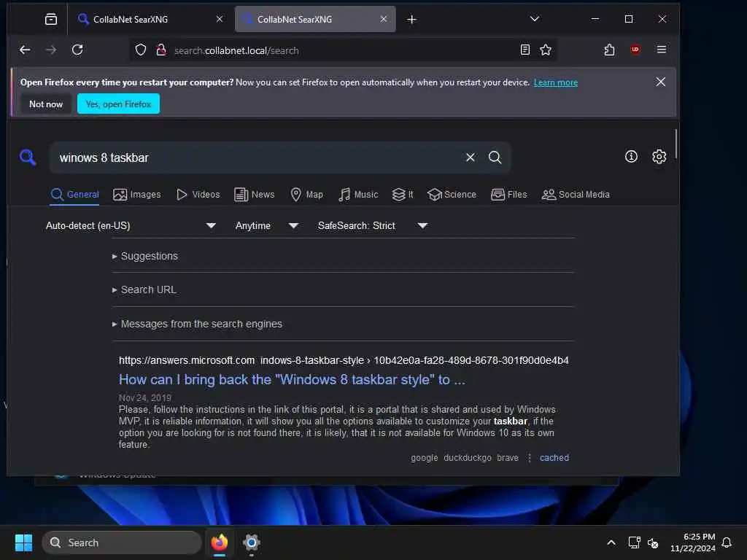Open the clock showing 6:25 PM
Image resolution: width=747 pixels, height=560 pixels.
[x=693, y=542]
